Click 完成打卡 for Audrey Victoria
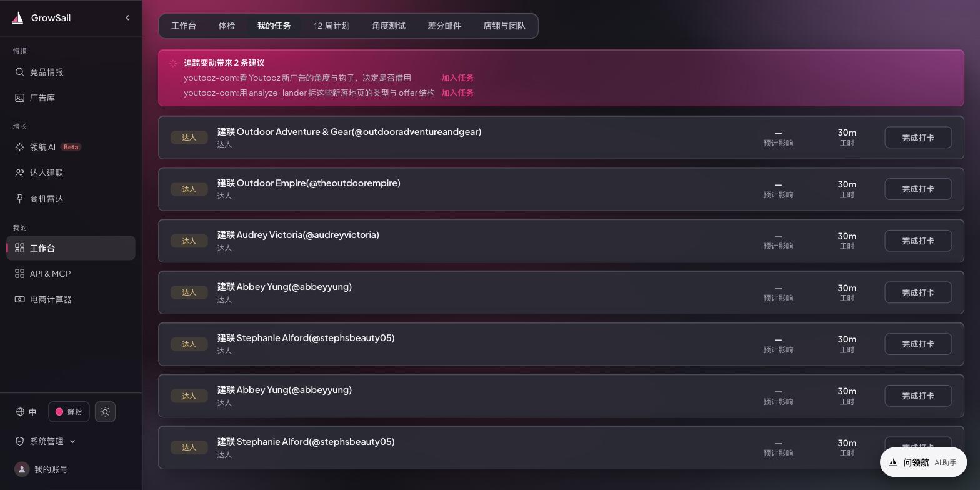980x490 pixels. pos(918,241)
